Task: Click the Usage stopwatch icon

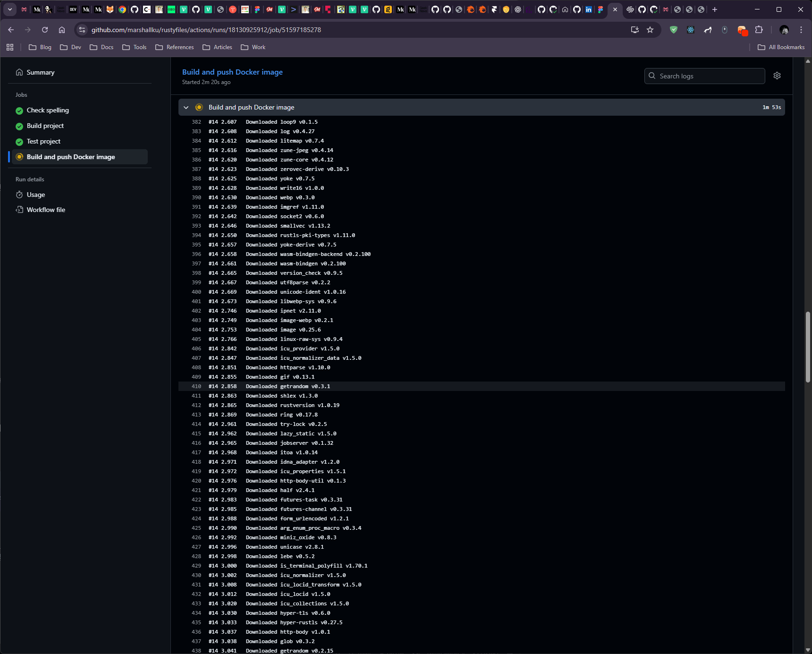Action: (19, 195)
